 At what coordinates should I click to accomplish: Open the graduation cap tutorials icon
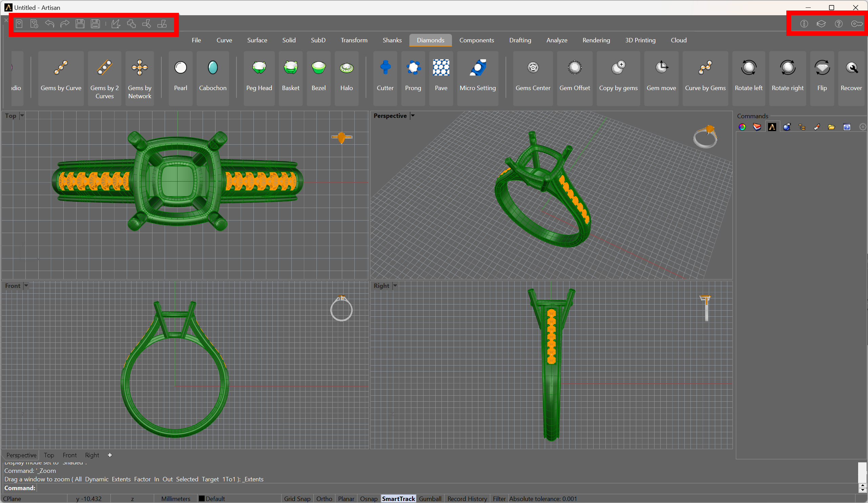point(821,24)
